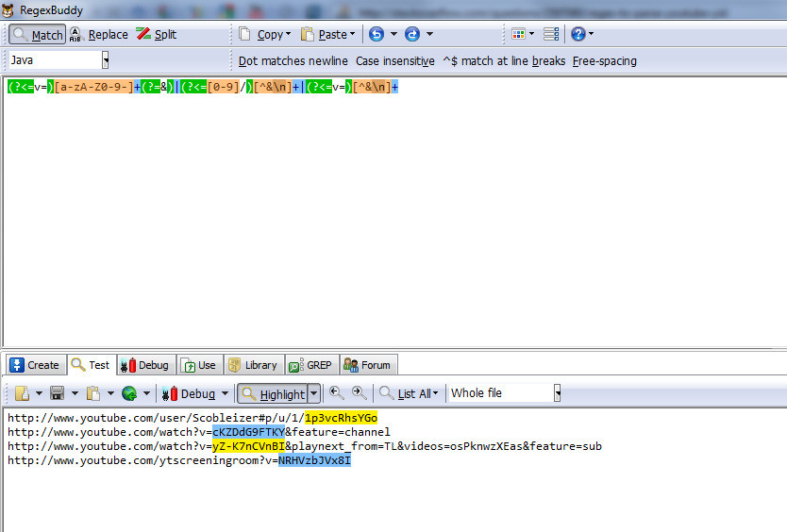Click highlighted match NRHVzbJVx8I
The height and width of the screenshot is (532, 787).
pyautogui.click(x=314, y=459)
